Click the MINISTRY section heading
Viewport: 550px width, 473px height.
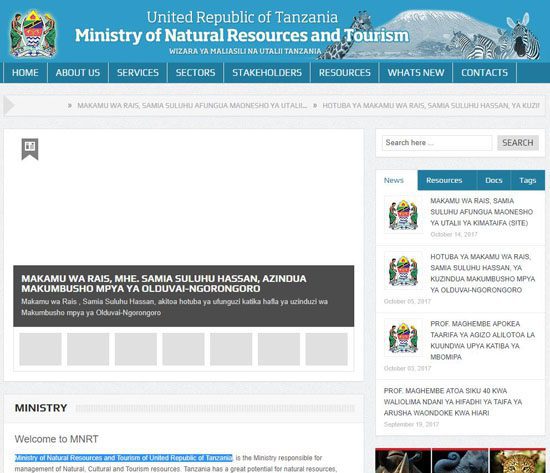tap(41, 408)
